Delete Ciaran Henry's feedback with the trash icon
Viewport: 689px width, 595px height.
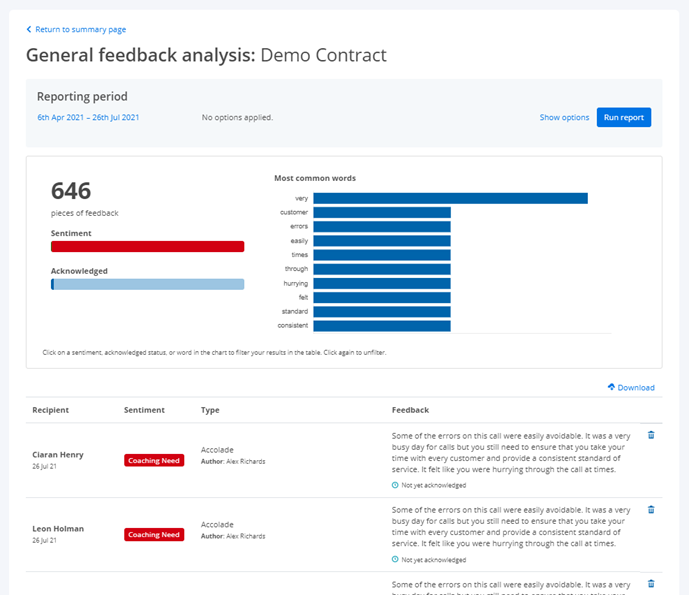click(651, 435)
